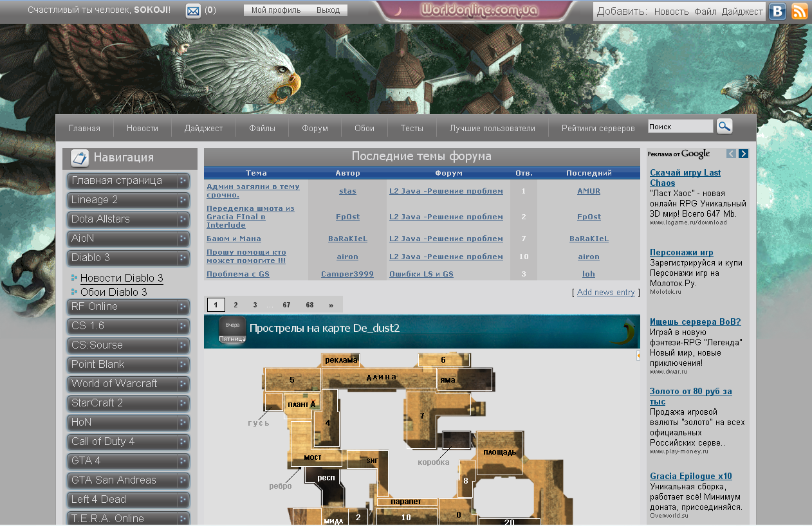The image size is (812, 526).
Task: Click the Вчера Пятница date badge
Action: pyautogui.click(x=232, y=331)
